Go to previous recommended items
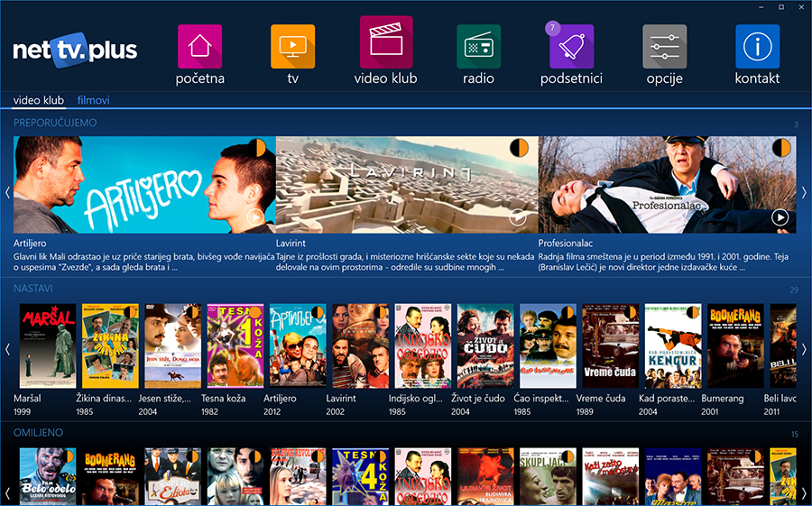Image resolution: width=812 pixels, height=506 pixels. point(7,193)
